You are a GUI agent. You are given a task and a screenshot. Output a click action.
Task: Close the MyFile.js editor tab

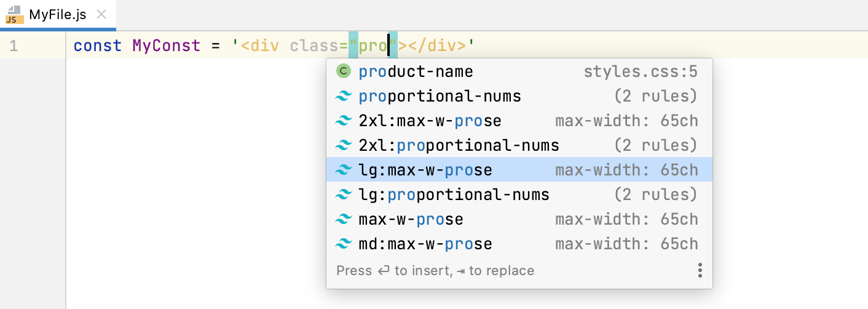[103, 15]
